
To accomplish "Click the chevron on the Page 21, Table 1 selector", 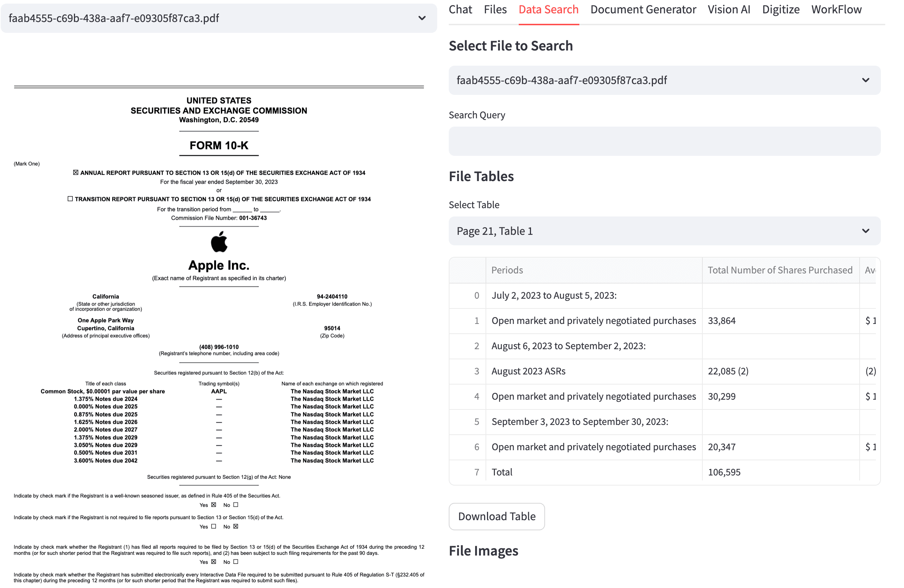I will click(x=865, y=231).
